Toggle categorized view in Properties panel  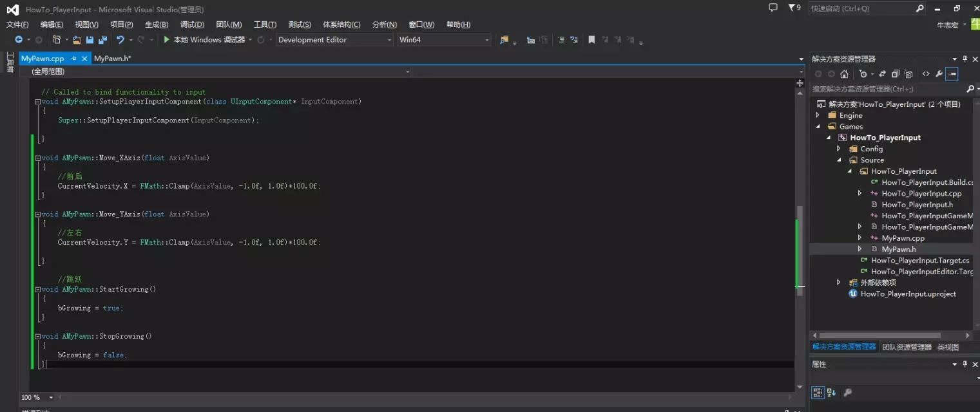(818, 392)
